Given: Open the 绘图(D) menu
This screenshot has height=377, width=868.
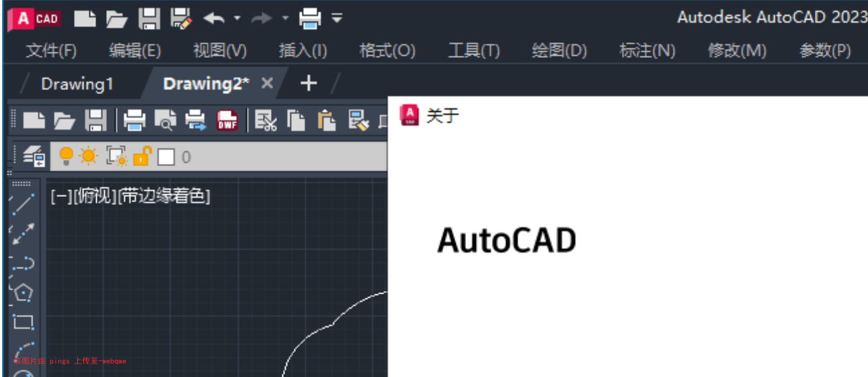Looking at the screenshot, I should coord(559,50).
